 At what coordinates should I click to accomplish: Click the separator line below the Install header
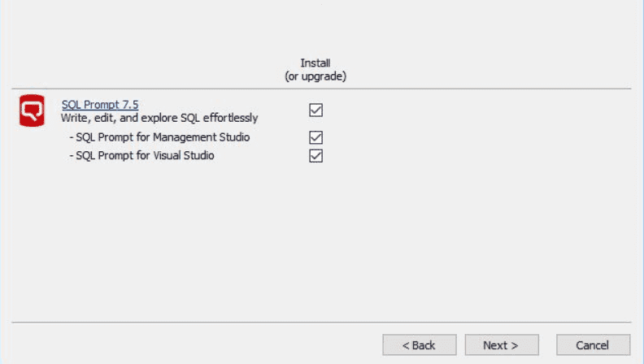coord(321,89)
